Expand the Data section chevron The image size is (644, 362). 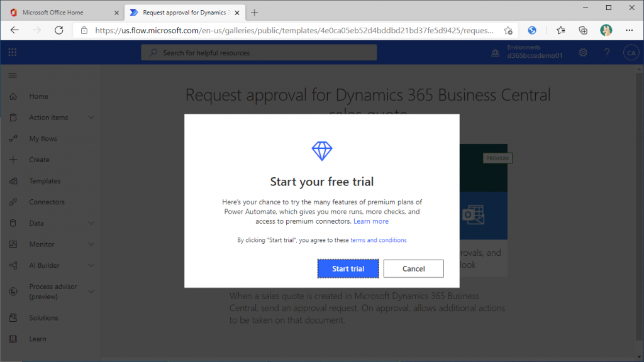(91, 223)
